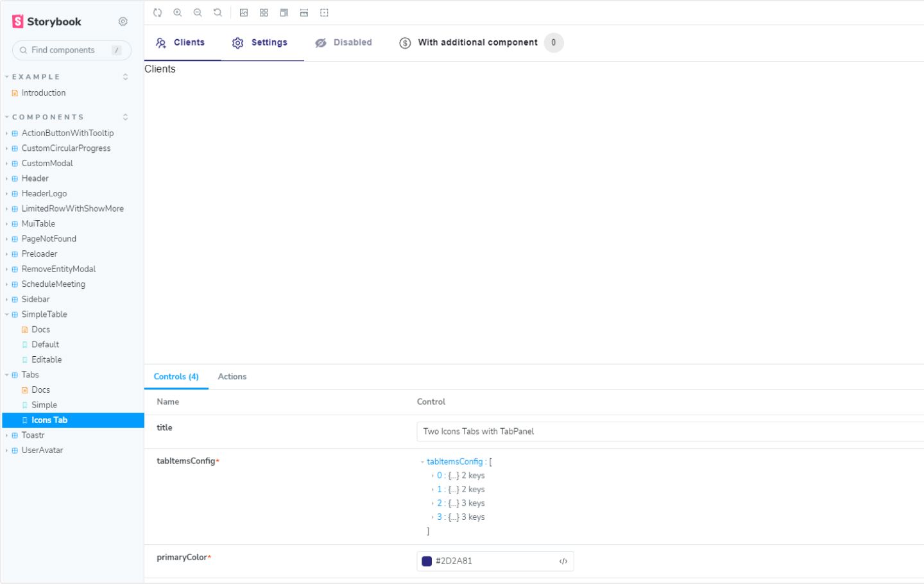Screen dimensions: 924x584
Task: Click the title control text field
Action: click(x=671, y=432)
